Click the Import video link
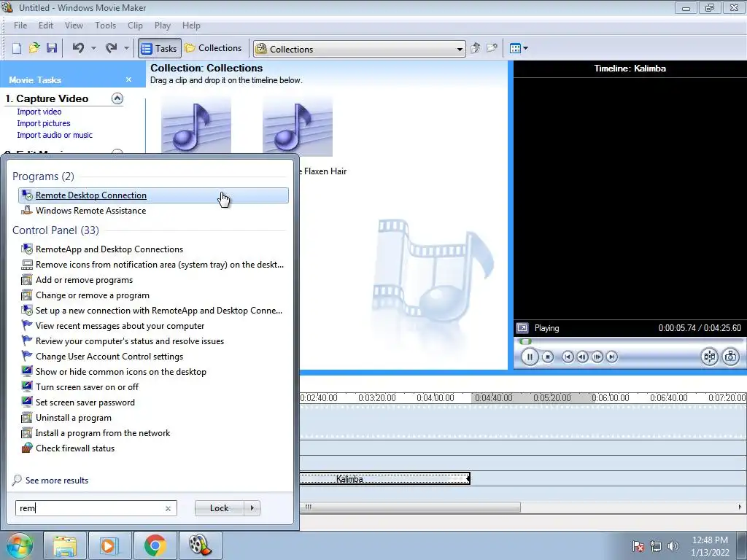This screenshot has width=747, height=560. [x=39, y=112]
